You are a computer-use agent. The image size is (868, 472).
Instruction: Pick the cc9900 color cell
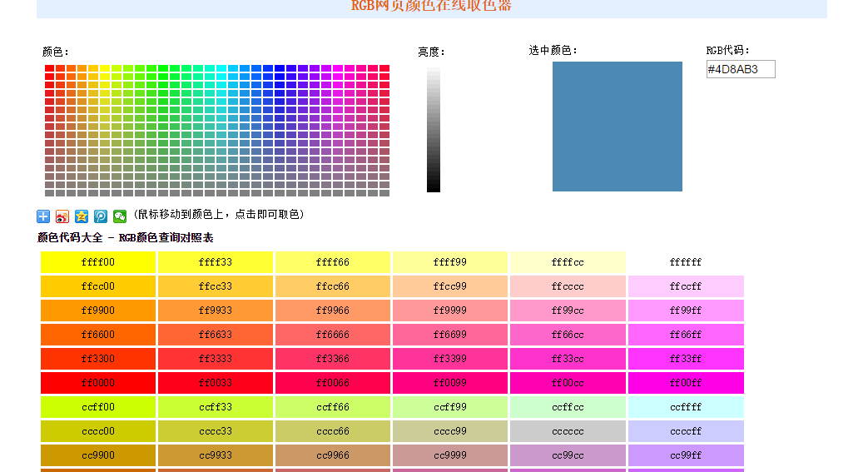[x=98, y=455]
